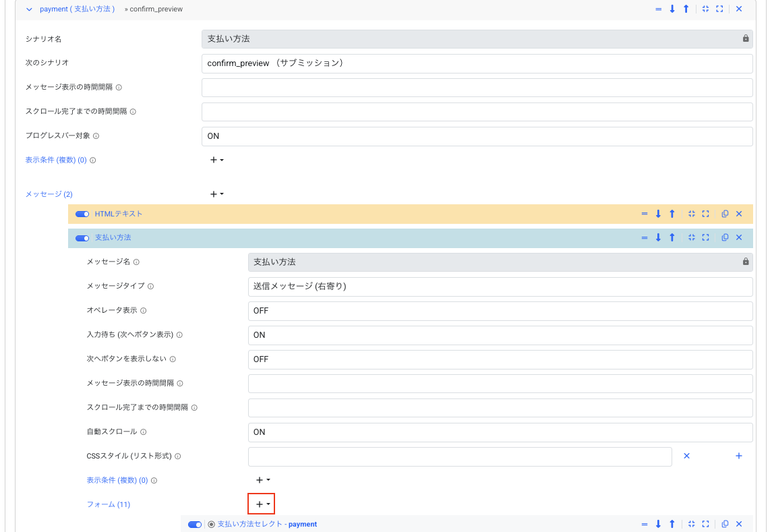
Task: Move the payment scenario up
Action: click(686, 9)
